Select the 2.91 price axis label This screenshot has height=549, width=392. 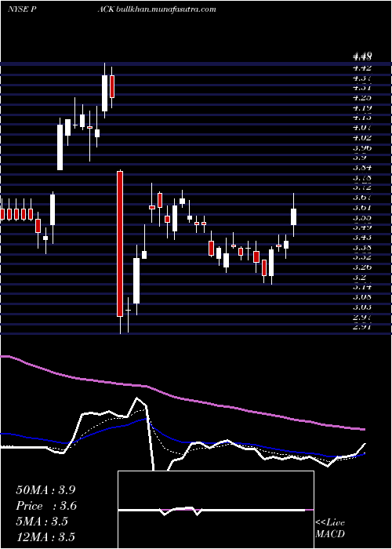pyautogui.click(x=362, y=327)
